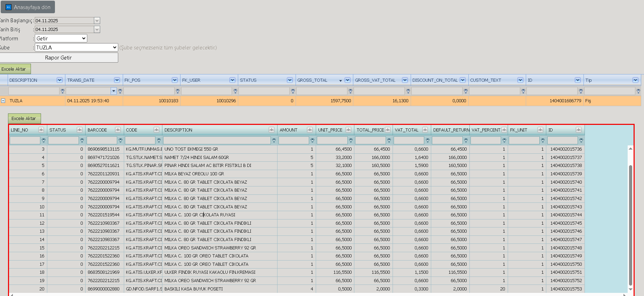
Task: Open FK_POS column header menu
Action: point(175,80)
